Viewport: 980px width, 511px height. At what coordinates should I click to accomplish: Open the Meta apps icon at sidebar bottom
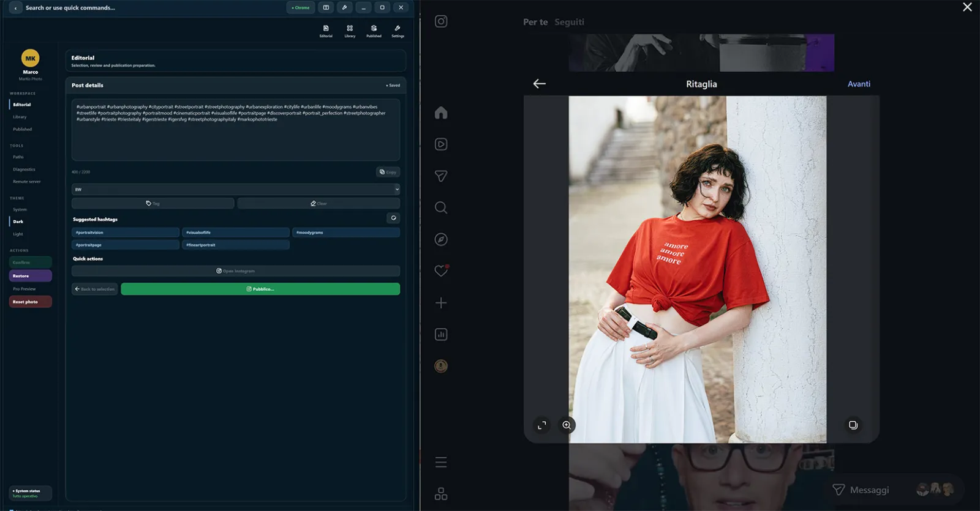pyautogui.click(x=441, y=494)
